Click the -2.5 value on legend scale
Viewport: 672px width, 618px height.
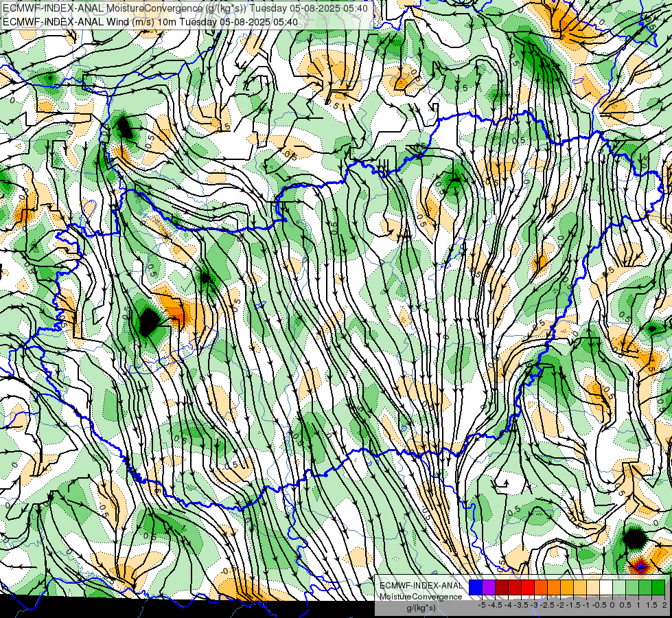tap(547, 605)
